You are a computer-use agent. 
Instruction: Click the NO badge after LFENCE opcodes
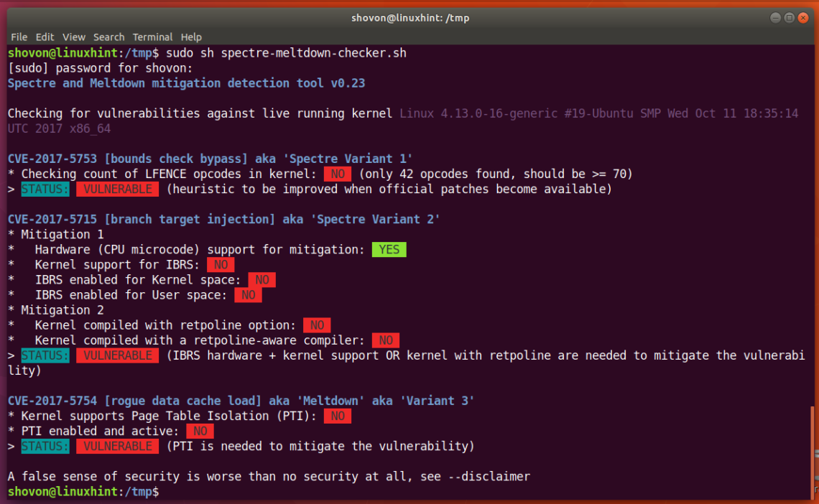338,174
